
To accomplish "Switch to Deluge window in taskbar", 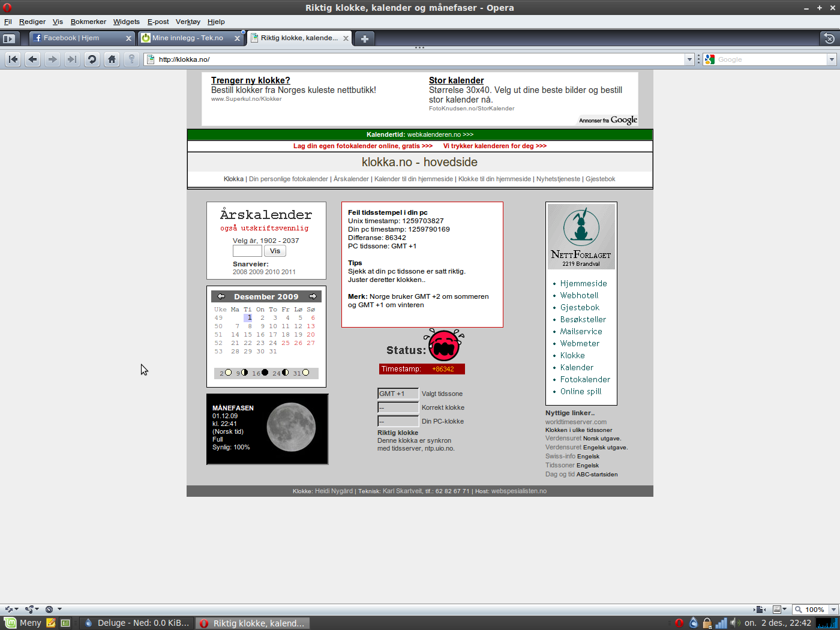I will click(x=137, y=623).
